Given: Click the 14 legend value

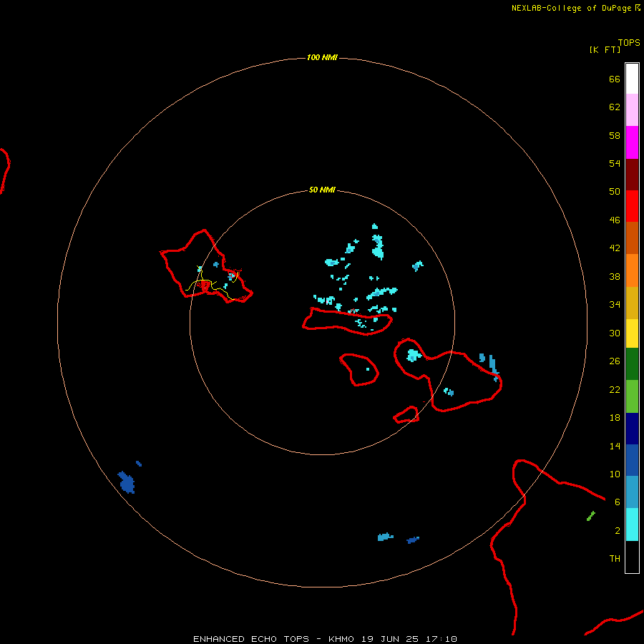Looking at the screenshot, I should point(615,446).
